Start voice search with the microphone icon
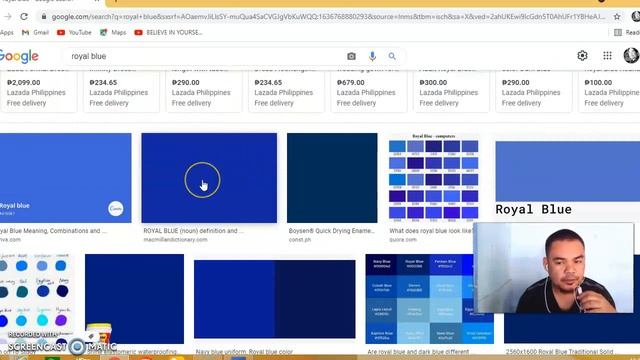The height and width of the screenshot is (360, 640). tap(372, 56)
